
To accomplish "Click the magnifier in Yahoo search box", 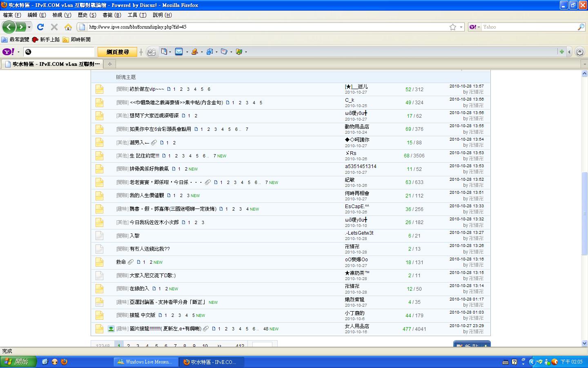I will point(581,27).
